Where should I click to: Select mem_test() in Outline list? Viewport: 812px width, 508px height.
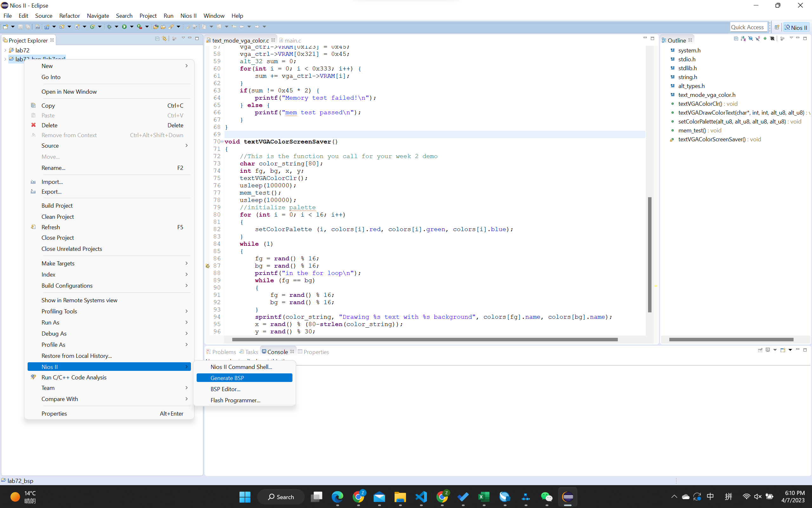700,130
